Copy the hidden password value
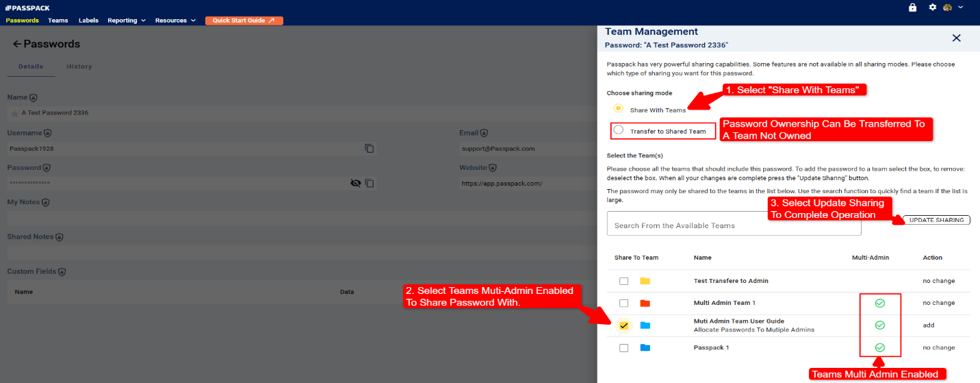Screen dimensions: 980x383 370,184
